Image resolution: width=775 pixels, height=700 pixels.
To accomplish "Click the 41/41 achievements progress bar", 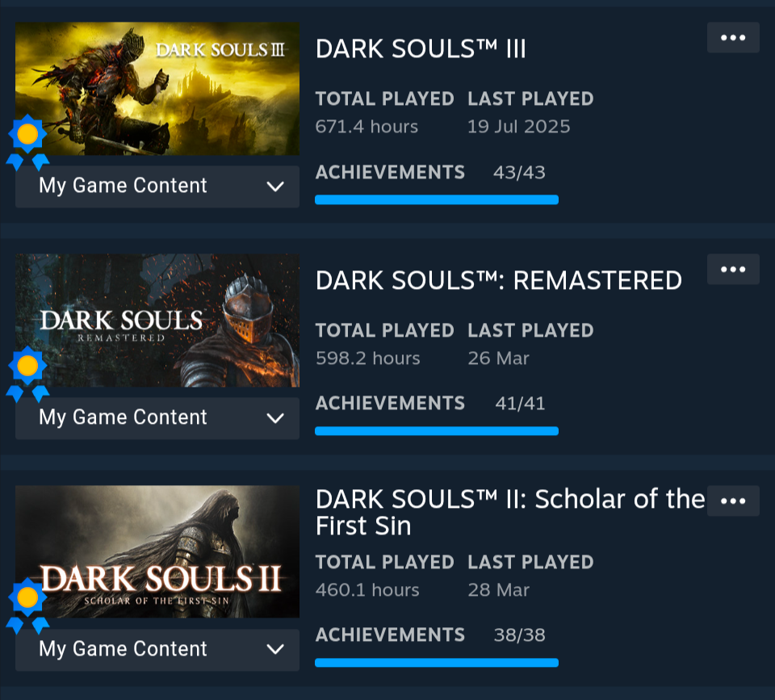I will [436, 431].
